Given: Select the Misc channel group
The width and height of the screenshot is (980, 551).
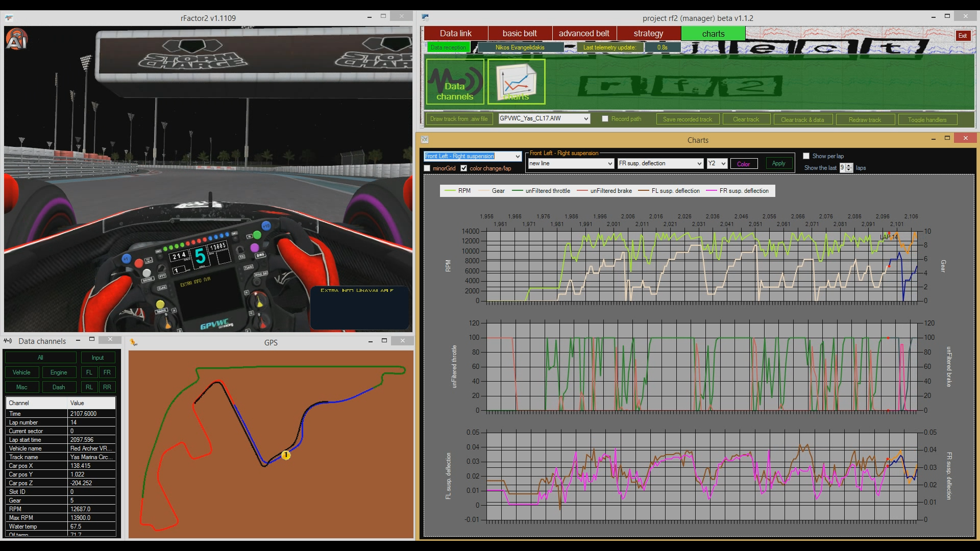Looking at the screenshot, I should point(22,387).
